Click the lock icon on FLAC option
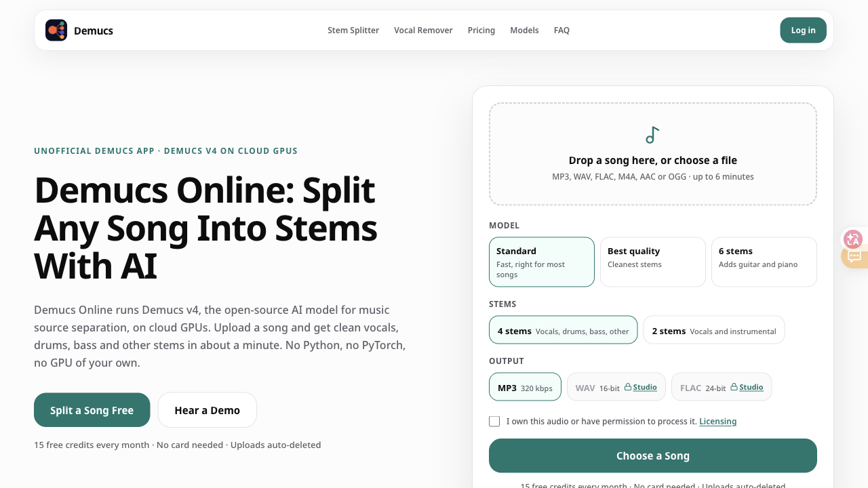Image resolution: width=868 pixels, height=488 pixels. click(734, 387)
